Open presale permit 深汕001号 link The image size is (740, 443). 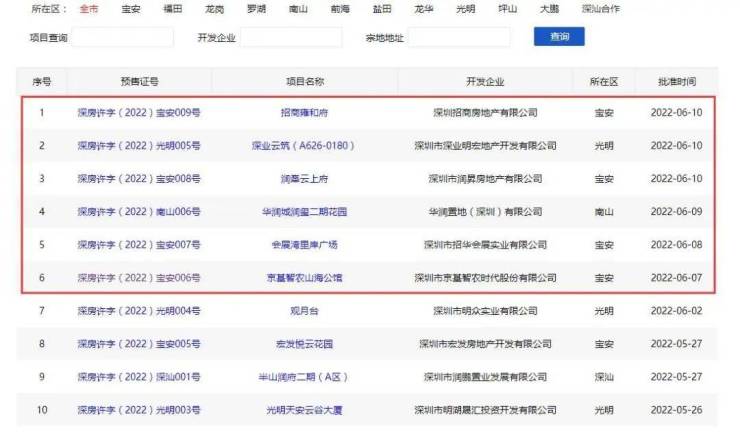[139, 377]
